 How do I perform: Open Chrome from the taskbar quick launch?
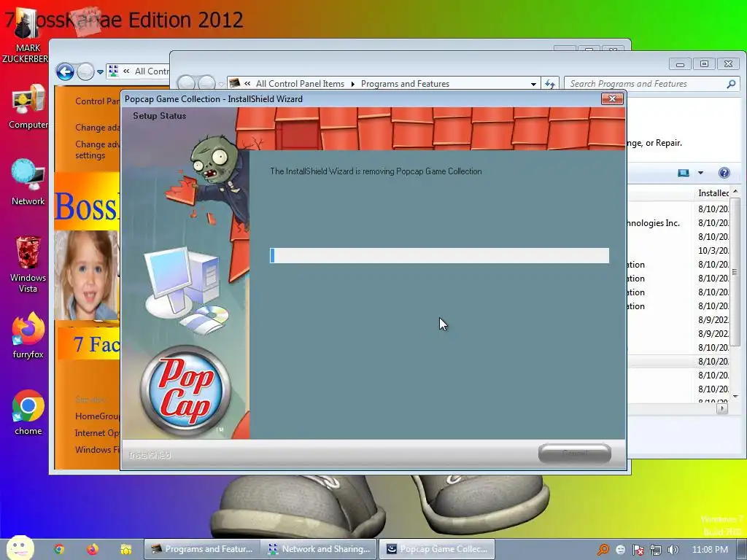point(59,549)
